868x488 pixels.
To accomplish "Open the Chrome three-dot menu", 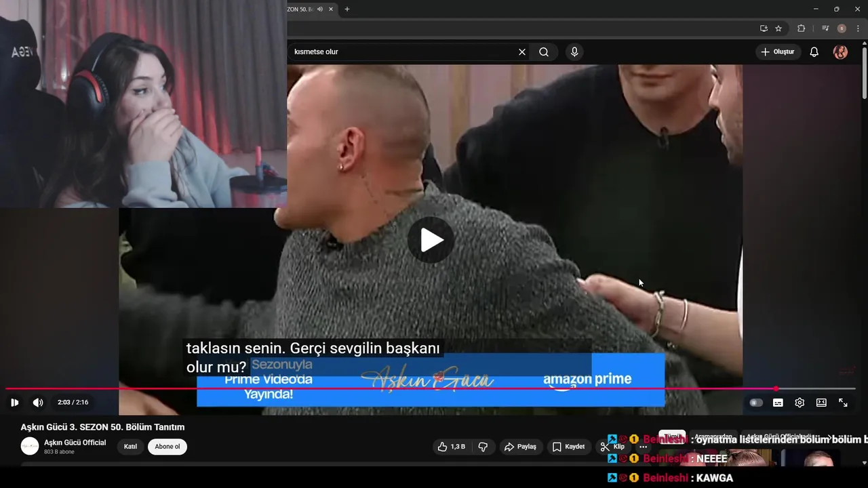I will pyautogui.click(x=858, y=28).
